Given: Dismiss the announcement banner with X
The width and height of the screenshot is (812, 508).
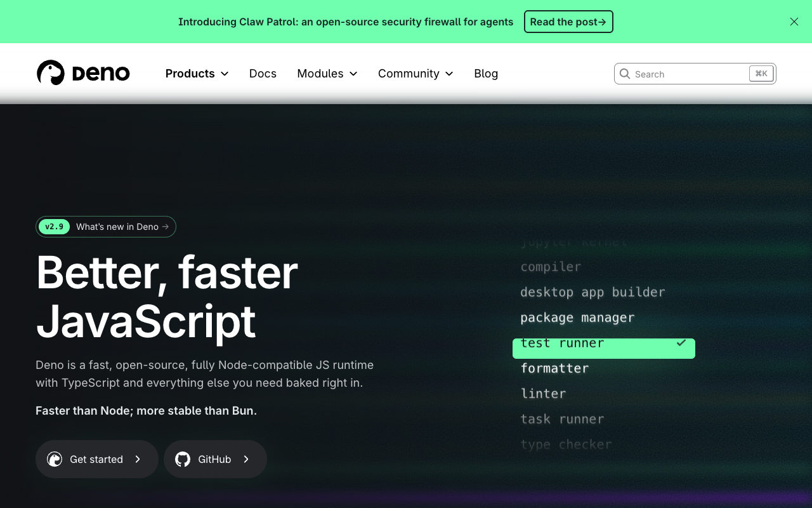Looking at the screenshot, I should coord(794,22).
